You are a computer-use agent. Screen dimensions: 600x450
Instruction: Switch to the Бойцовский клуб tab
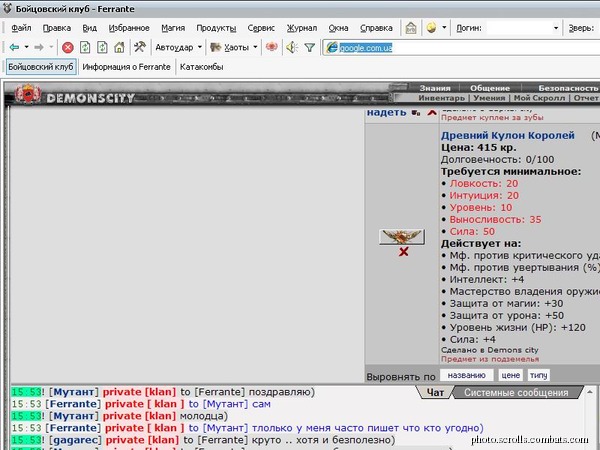click(x=41, y=67)
